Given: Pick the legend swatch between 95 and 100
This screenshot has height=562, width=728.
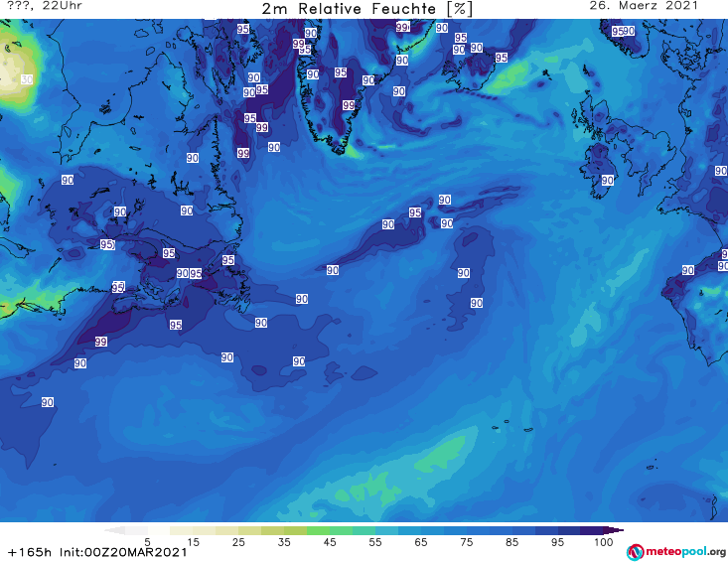Looking at the screenshot, I should click(x=580, y=530).
